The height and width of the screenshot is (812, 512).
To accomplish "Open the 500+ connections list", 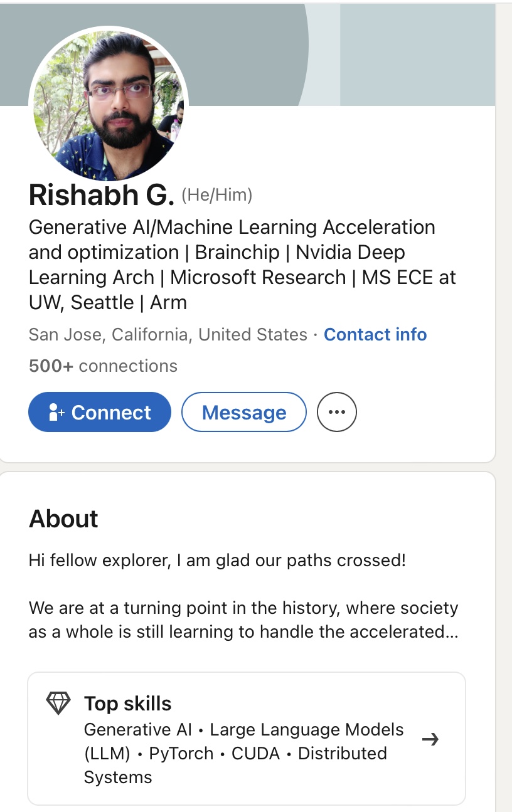I will [103, 366].
